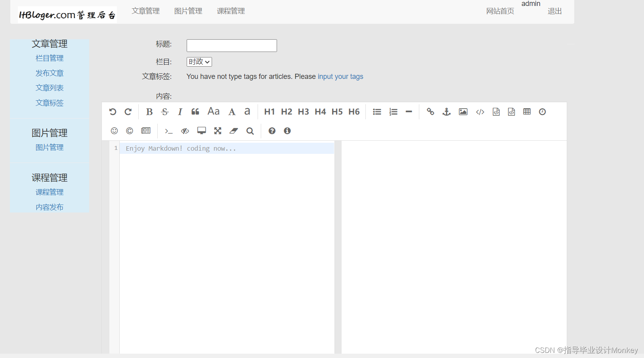Insert a hyperlink with link icon
This screenshot has width=644, height=358.
pos(430,112)
